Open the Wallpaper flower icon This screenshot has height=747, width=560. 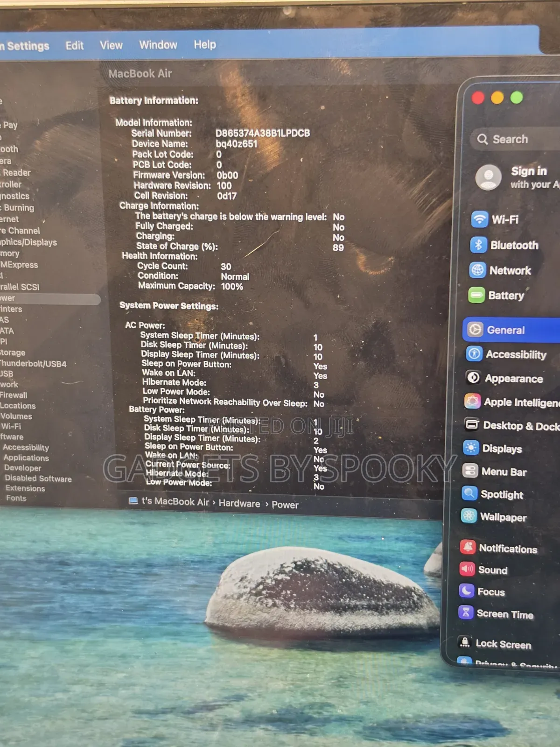click(469, 515)
